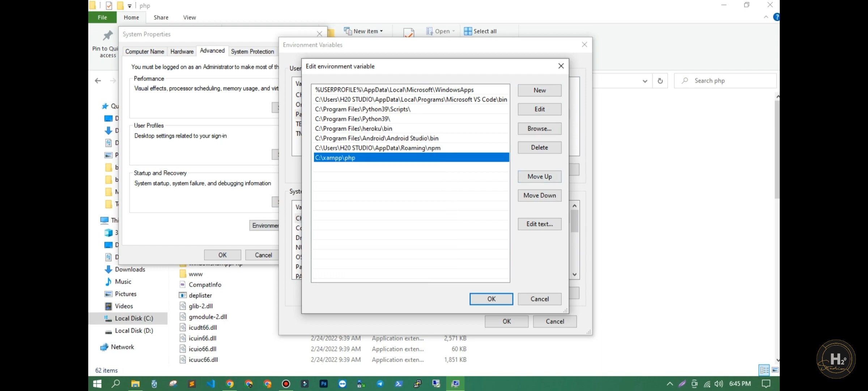Open the File menu tab
This screenshot has width=868, height=391.
tap(102, 17)
